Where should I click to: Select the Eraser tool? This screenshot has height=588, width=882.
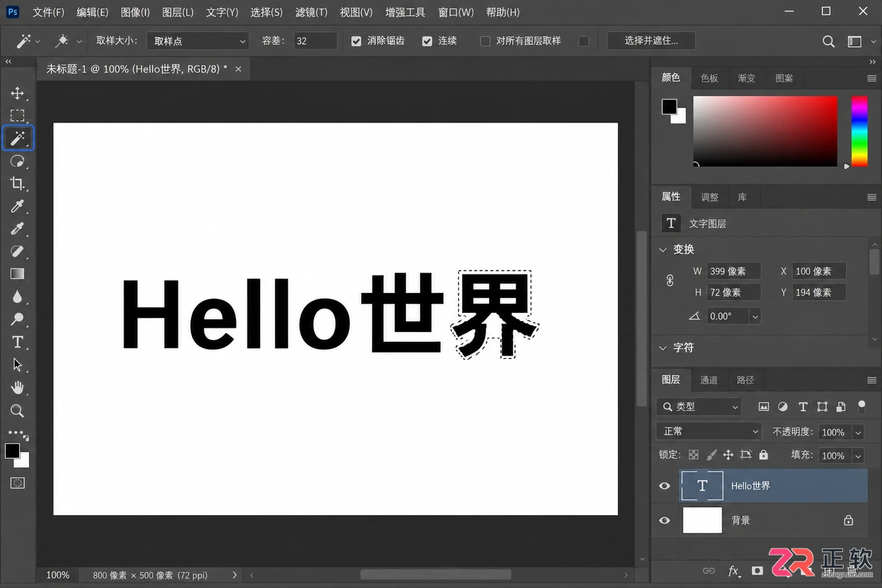(17, 252)
